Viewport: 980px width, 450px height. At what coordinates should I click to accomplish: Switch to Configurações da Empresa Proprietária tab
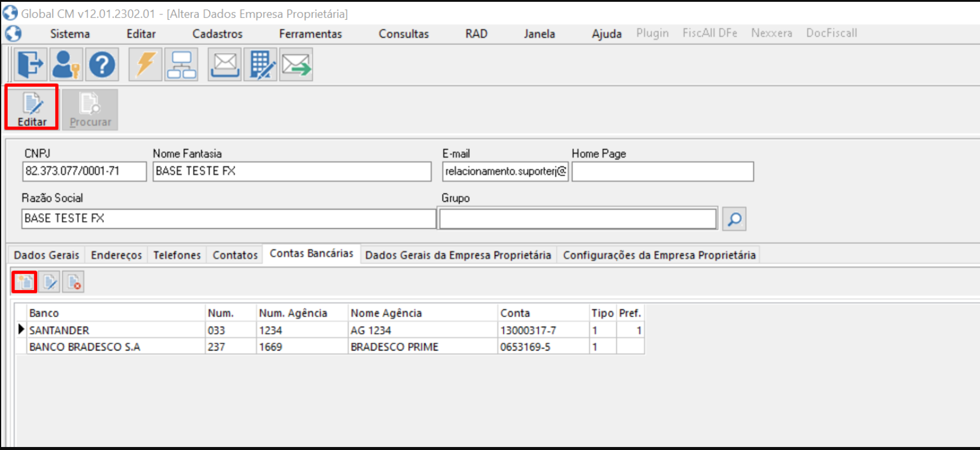point(659,255)
